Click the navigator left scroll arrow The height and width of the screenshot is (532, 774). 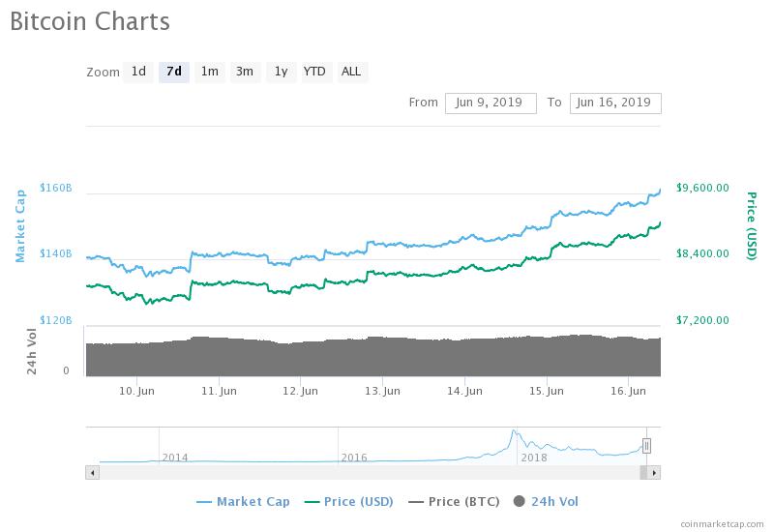pos(92,473)
